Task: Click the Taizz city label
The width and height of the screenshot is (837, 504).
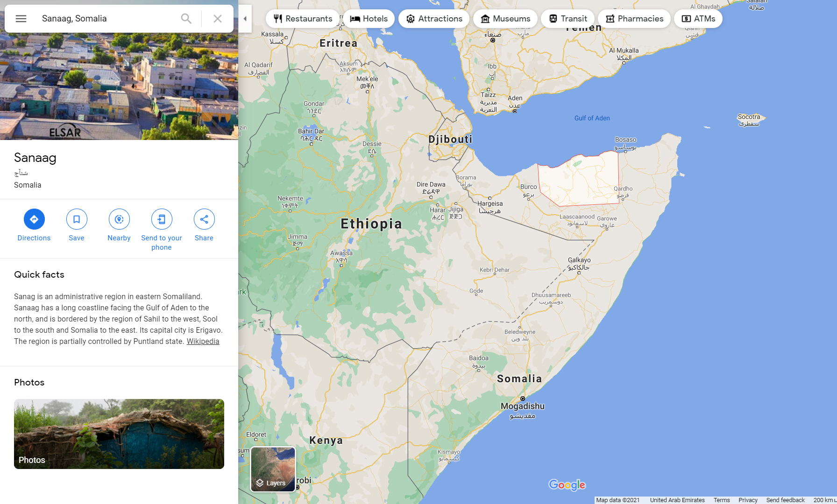Action: tap(488, 95)
